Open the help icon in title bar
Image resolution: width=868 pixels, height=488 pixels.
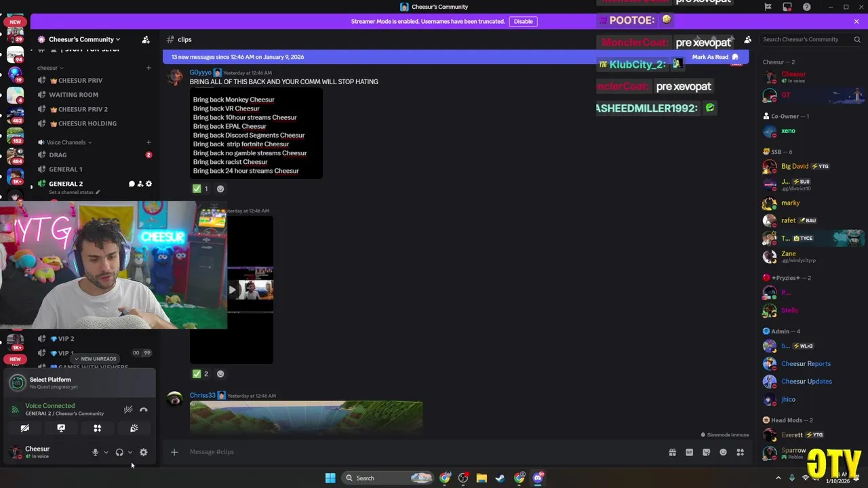coord(806,7)
